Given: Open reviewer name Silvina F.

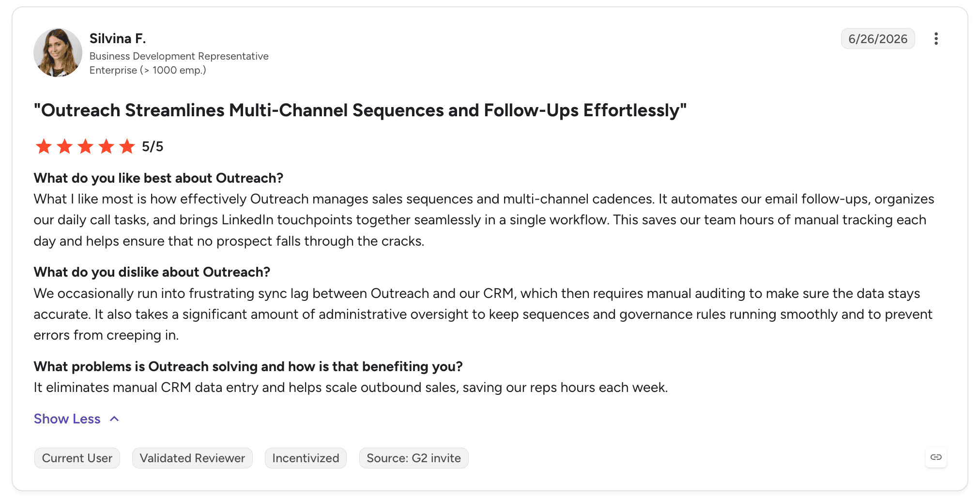Looking at the screenshot, I should [118, 38].
